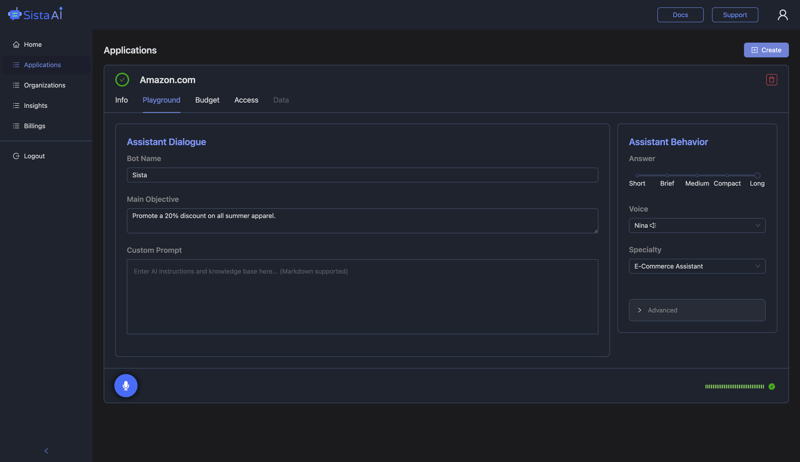Click the Custom Prompt text area

pyautogui.click(x=362, y=297)
